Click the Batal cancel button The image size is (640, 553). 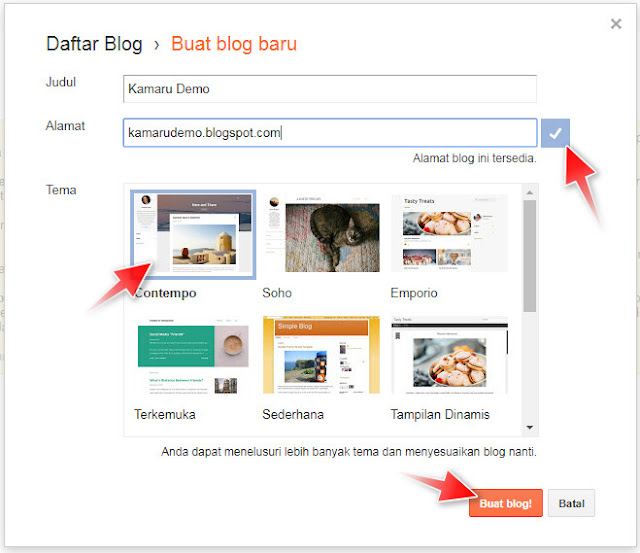(x=571, y=503)
